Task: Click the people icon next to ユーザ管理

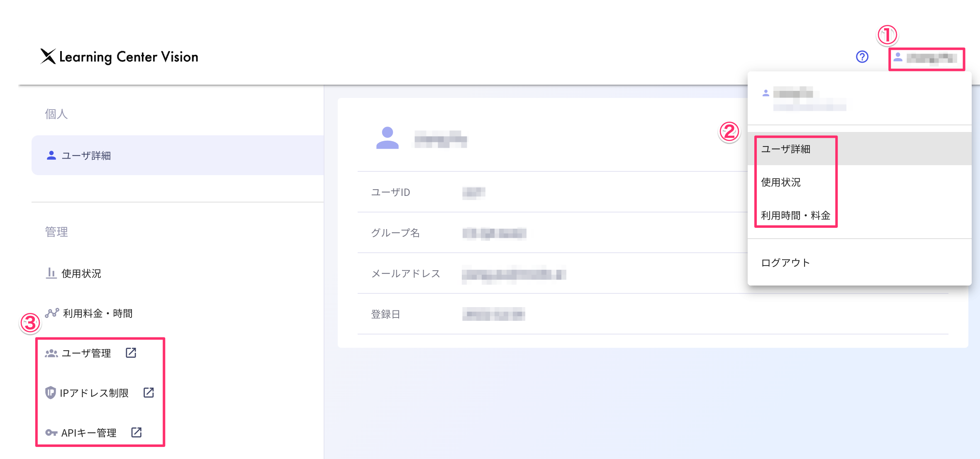Action: pyautogui.click(x=51, y=353)
